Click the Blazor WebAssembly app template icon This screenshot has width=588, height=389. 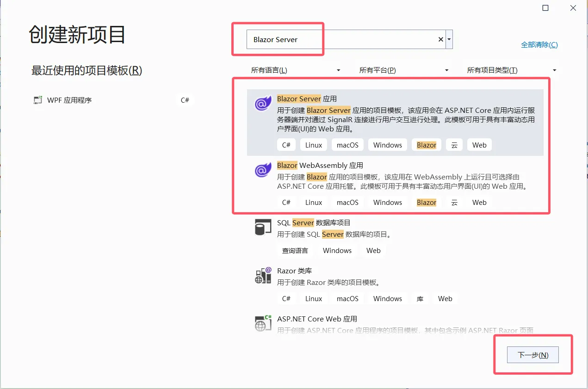click(263, 170)
